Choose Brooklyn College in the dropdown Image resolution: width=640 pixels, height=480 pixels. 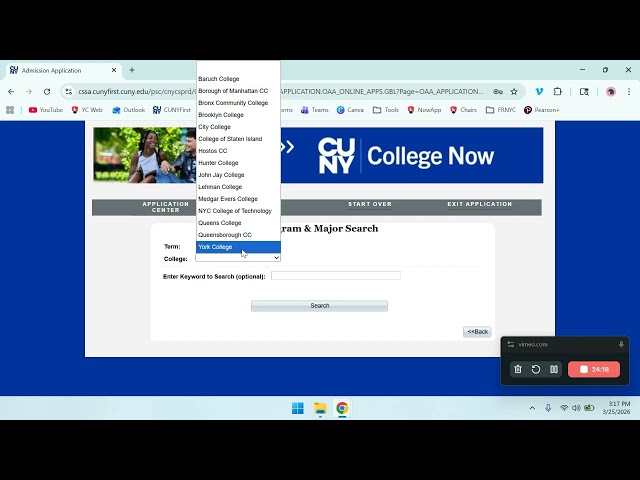(238, 115)
